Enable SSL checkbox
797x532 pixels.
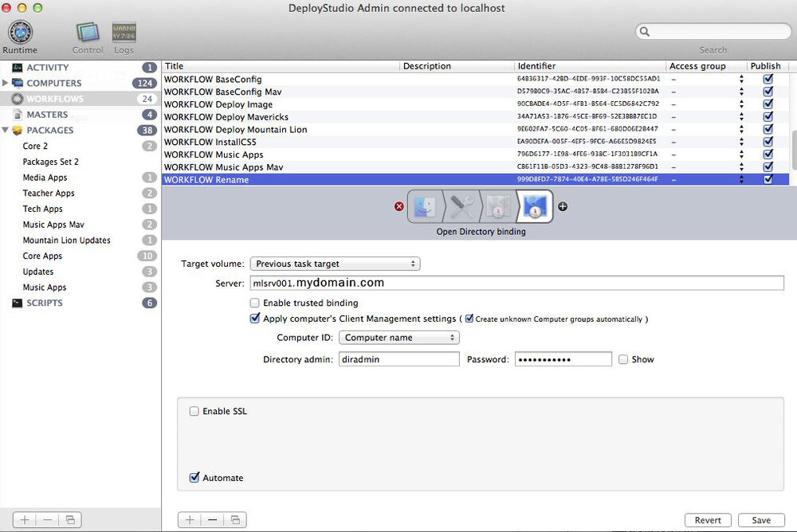coord(194,411)
